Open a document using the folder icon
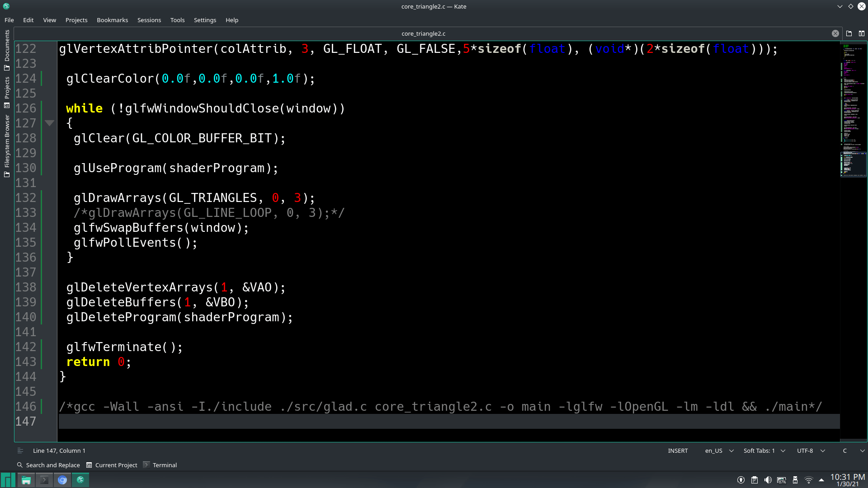Image resolution: width=868 pixels, height=488 pixels. pyautogui.click(x=849, y=33)
